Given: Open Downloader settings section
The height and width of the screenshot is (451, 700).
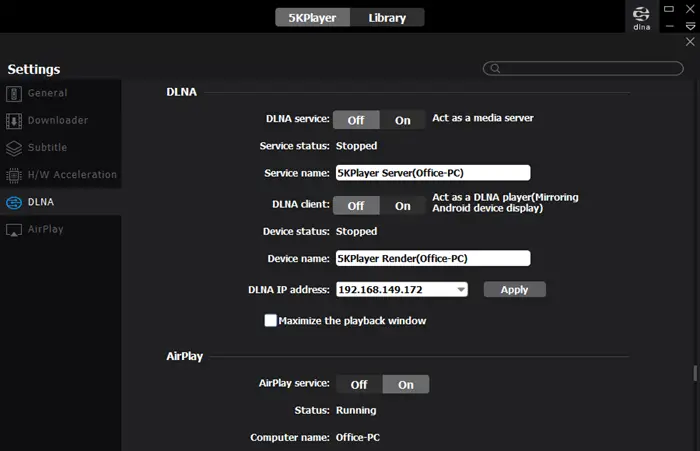Looking at the screenshot, I should click(61, 121).
